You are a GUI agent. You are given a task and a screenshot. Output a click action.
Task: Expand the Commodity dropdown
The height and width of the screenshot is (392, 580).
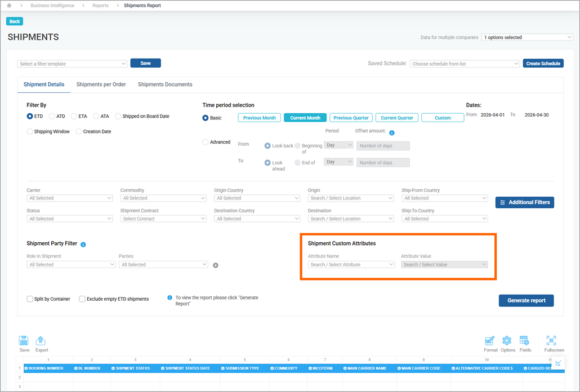click(x=163, y=198)
